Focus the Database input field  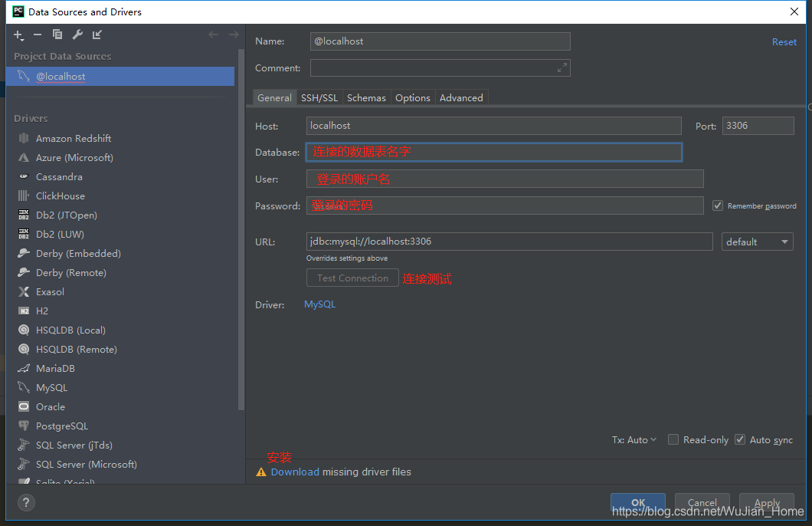pos(494,153)
